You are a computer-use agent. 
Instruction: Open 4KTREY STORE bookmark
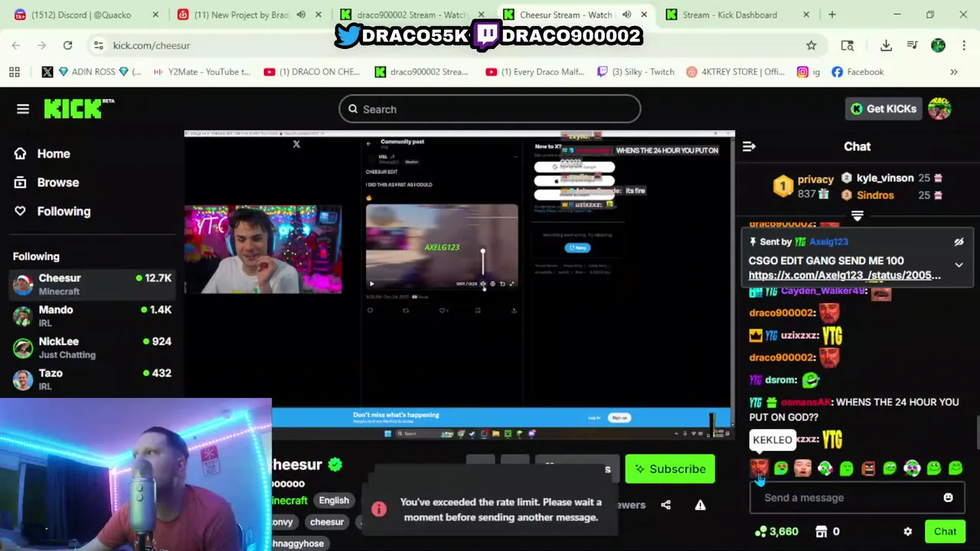735,72
